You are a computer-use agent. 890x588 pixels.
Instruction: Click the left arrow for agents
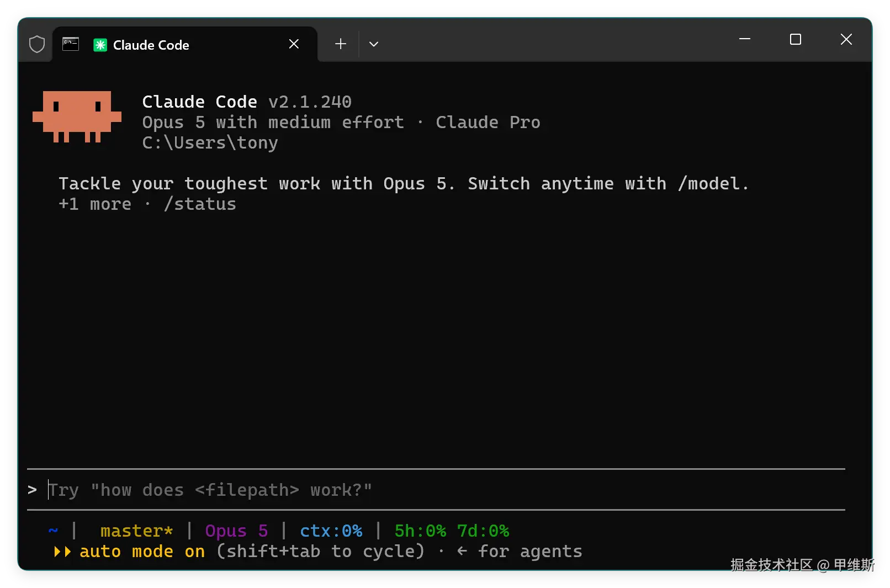click(x=462, y=551)
